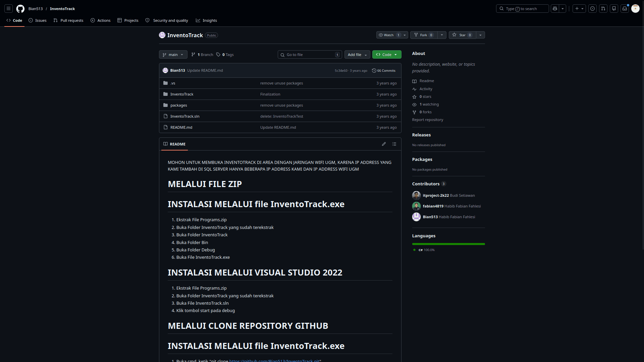Open the 66 Commits history link
644x362 pixels.
click(384, 71)
